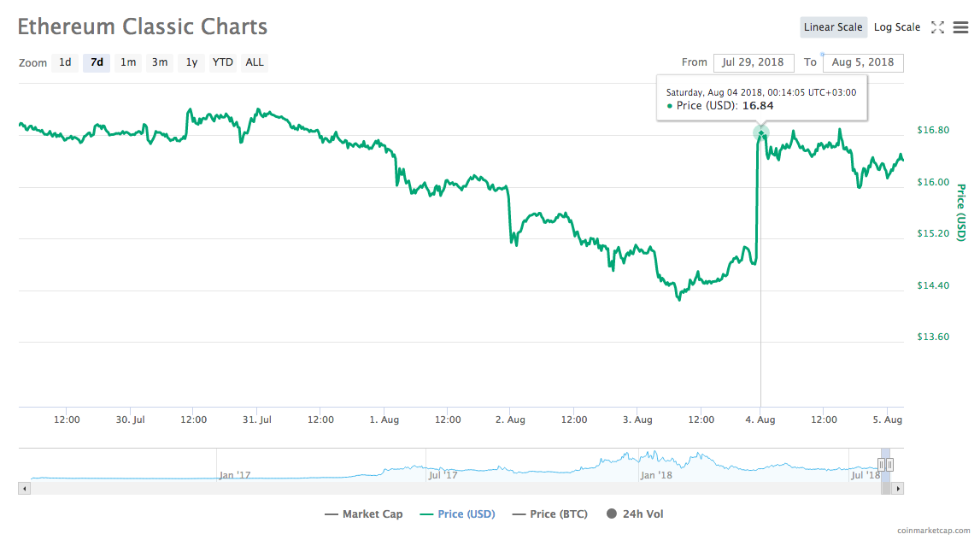Select Linear Scale

tap(833, 27)
